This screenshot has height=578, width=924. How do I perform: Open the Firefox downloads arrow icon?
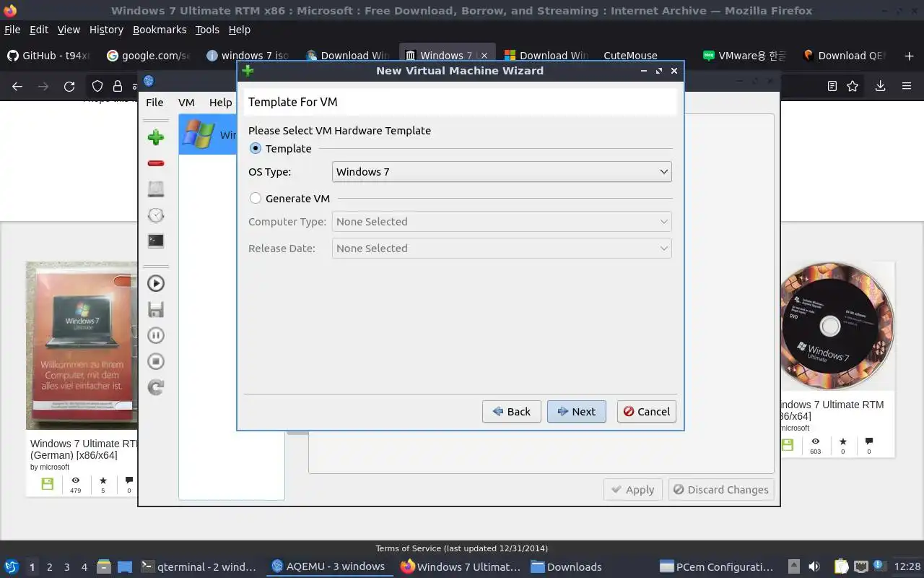coord(880,86)
